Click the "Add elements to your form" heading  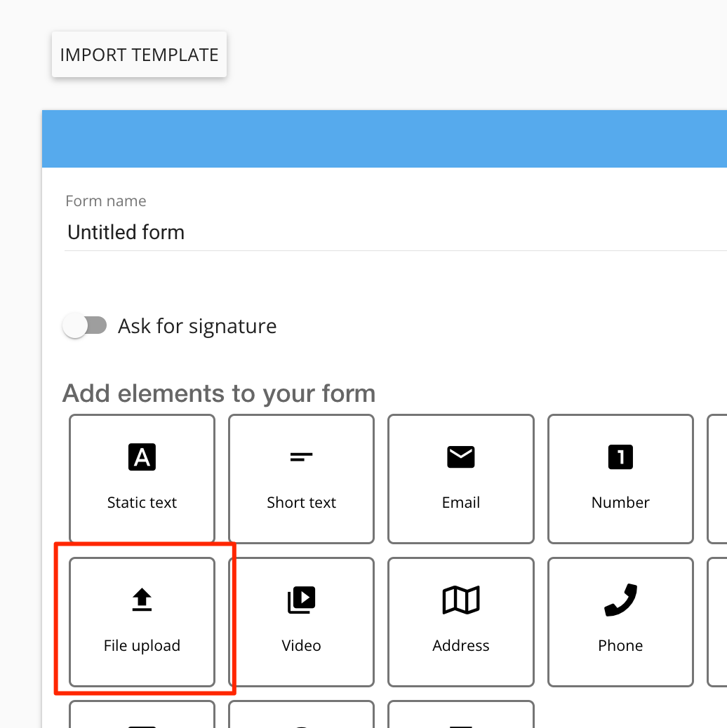click(x=219, y=393)
